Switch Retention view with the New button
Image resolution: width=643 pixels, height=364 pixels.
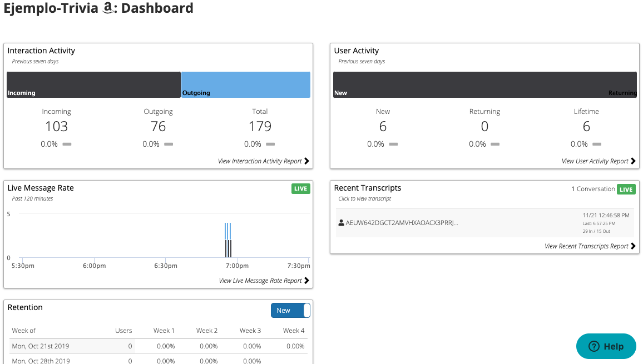(290, 310)
